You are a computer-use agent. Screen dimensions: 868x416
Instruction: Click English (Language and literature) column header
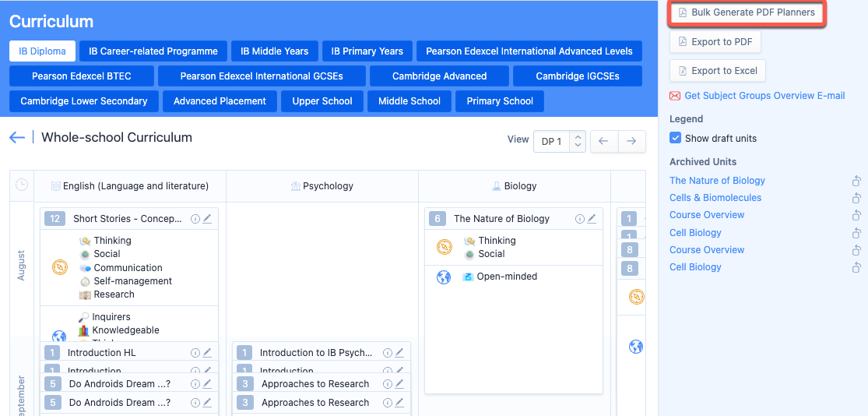130,186
